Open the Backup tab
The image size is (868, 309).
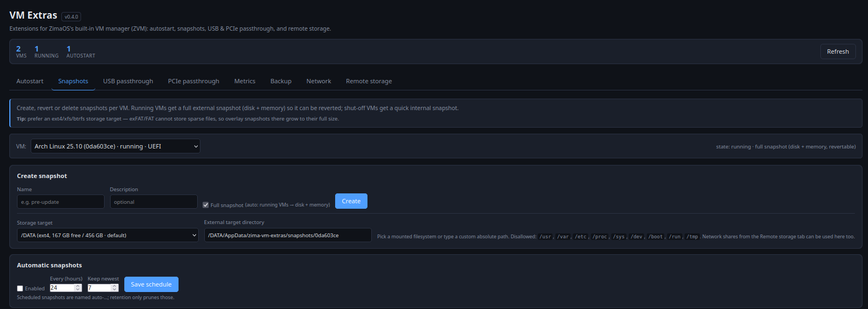(281, 81)
